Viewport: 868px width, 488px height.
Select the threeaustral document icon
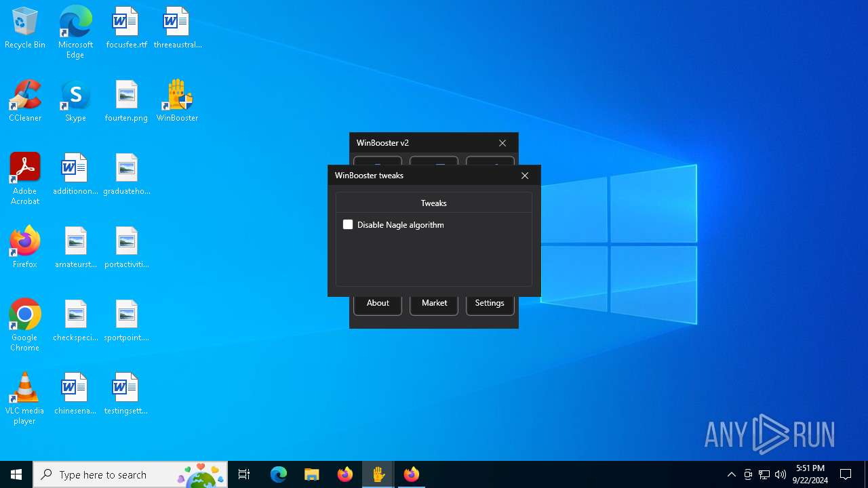click(x=178, y=28)
